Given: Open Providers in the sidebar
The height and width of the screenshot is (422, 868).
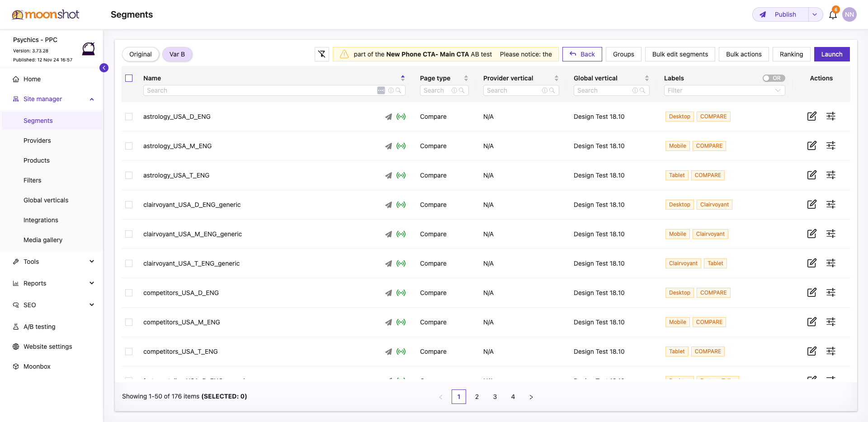Looking at the screenshot, I should (x=37, y=141).
